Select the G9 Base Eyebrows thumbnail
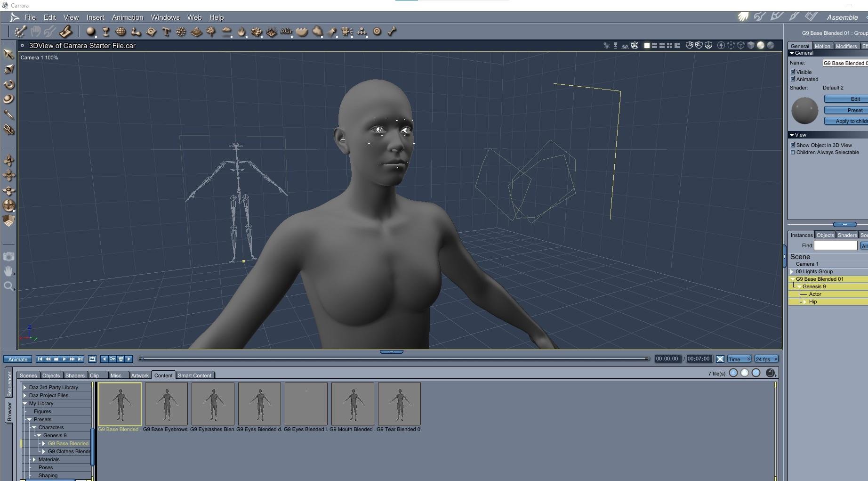The image size is (868, 481). click(166, 404)
